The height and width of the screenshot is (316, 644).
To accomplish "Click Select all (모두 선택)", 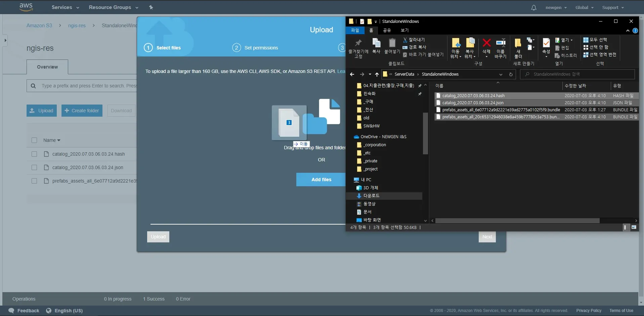I will [595, 40].
